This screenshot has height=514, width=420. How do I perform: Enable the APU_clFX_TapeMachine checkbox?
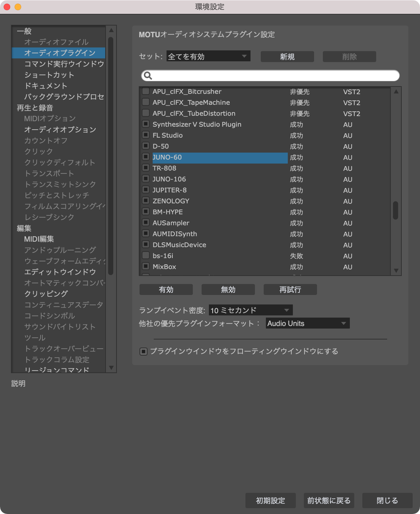click(x=146, y=102)
